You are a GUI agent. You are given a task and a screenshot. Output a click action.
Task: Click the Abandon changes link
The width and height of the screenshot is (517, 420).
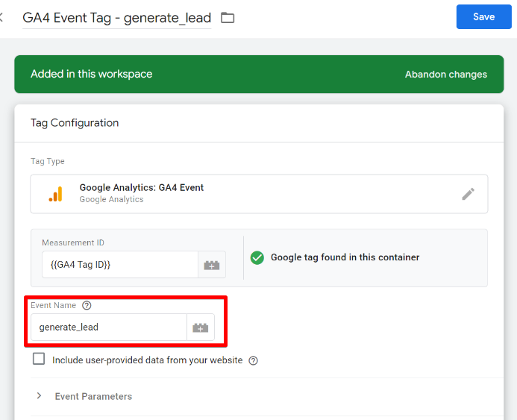click(445, 75)
